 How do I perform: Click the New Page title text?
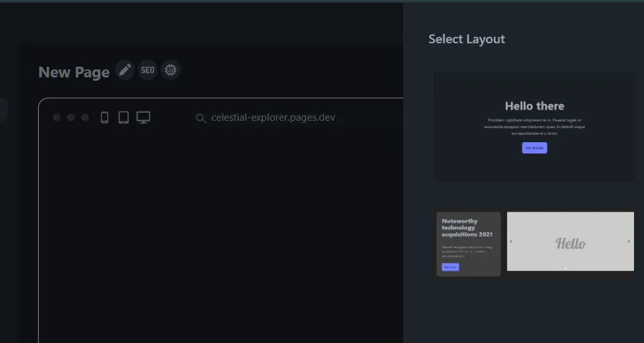pyautogui.click(x=74, y=72)
